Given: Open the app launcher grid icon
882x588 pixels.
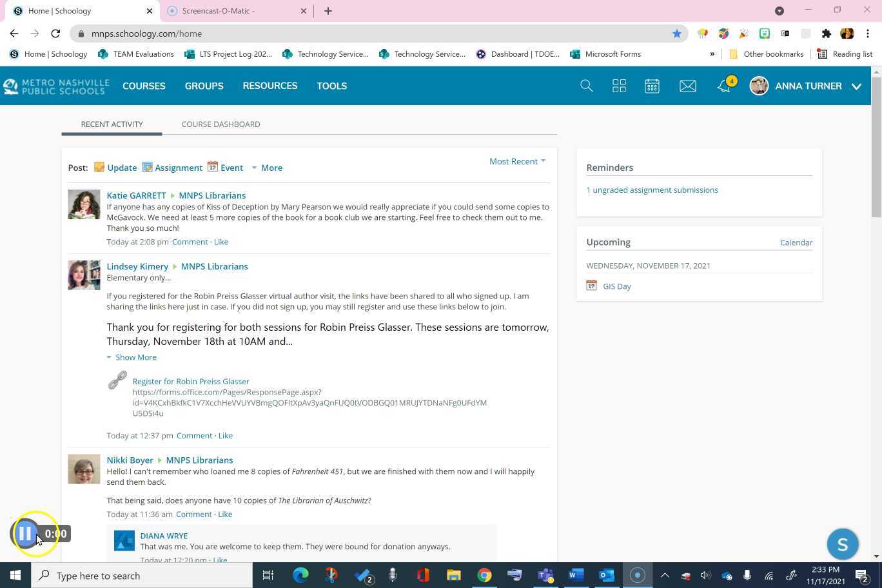Looking at the screenshot, I should pos(618,85).
